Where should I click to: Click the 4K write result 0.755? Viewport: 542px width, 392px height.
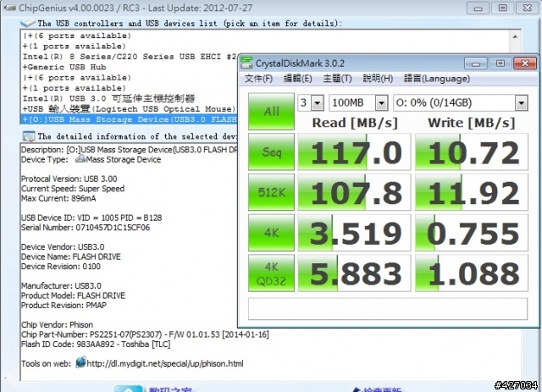[x=472, y=233]
